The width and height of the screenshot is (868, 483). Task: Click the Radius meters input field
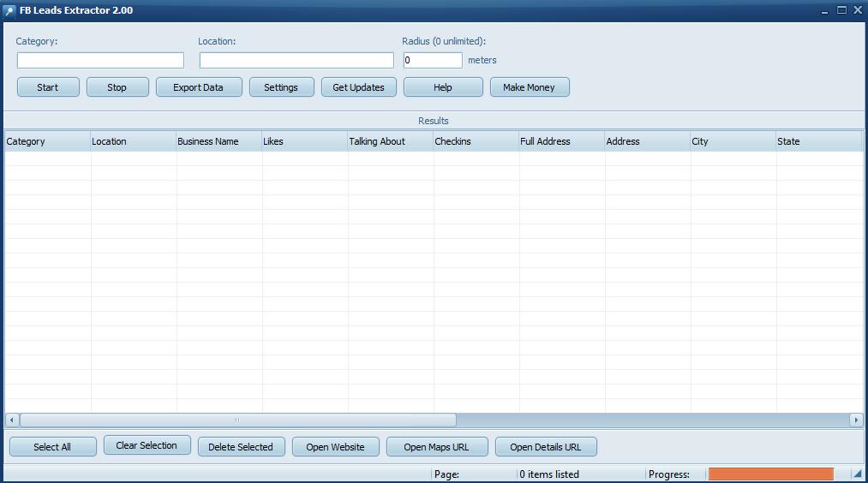(433, 60)
